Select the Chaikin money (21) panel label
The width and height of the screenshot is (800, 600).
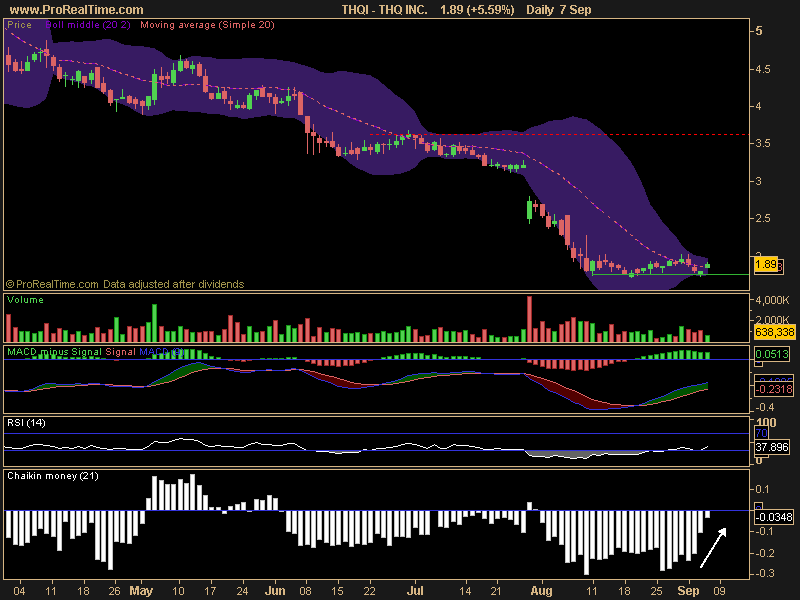(x=53, y=476)
